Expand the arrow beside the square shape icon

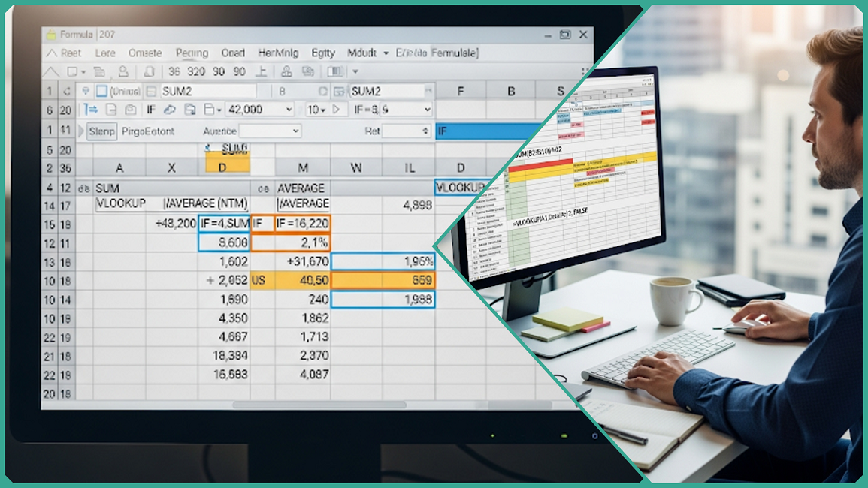(x=83, y=73)
